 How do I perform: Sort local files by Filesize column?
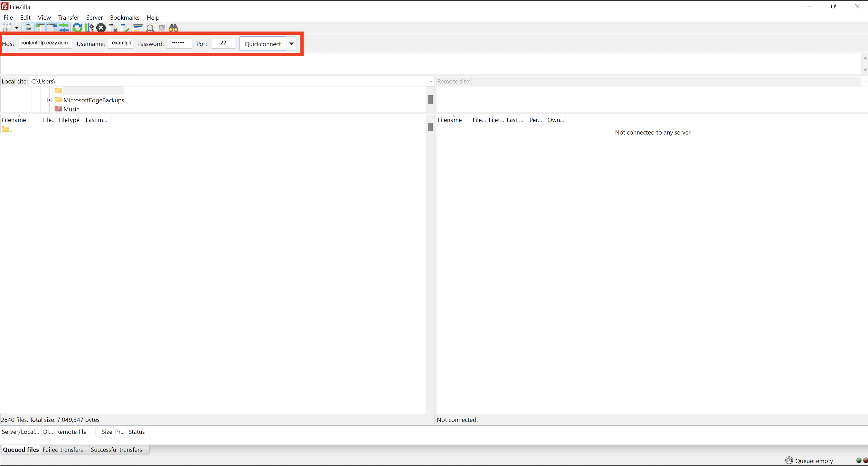[x=49, y=120]
